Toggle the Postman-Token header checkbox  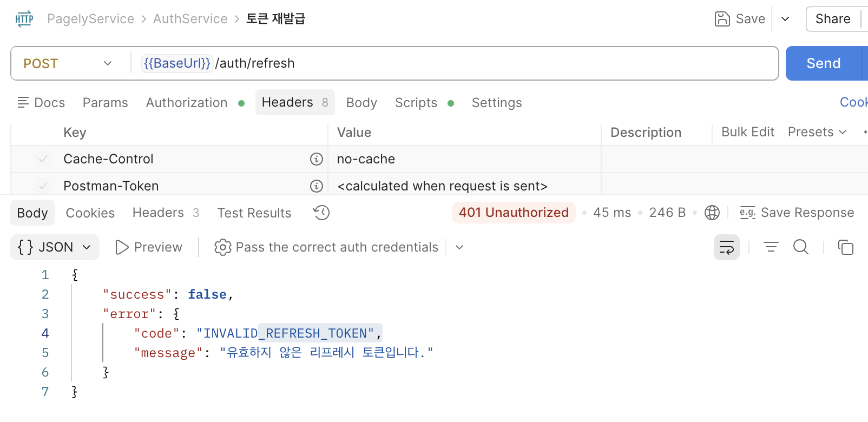43,186
